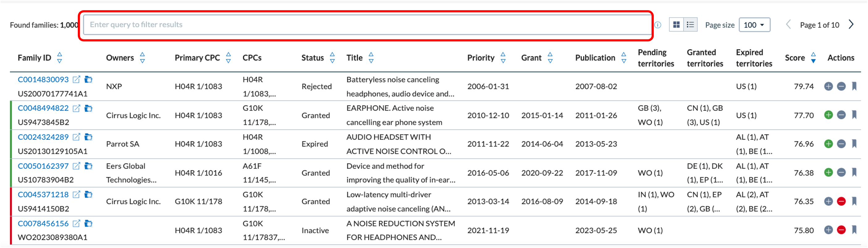Click grey minus icon in Eers Global row

pos(841,173)
